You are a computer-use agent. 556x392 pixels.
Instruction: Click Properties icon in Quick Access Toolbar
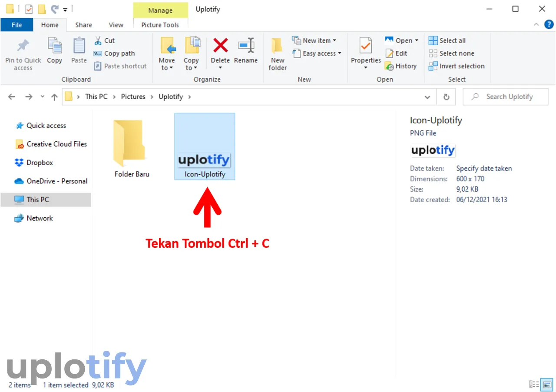[29, 9]
